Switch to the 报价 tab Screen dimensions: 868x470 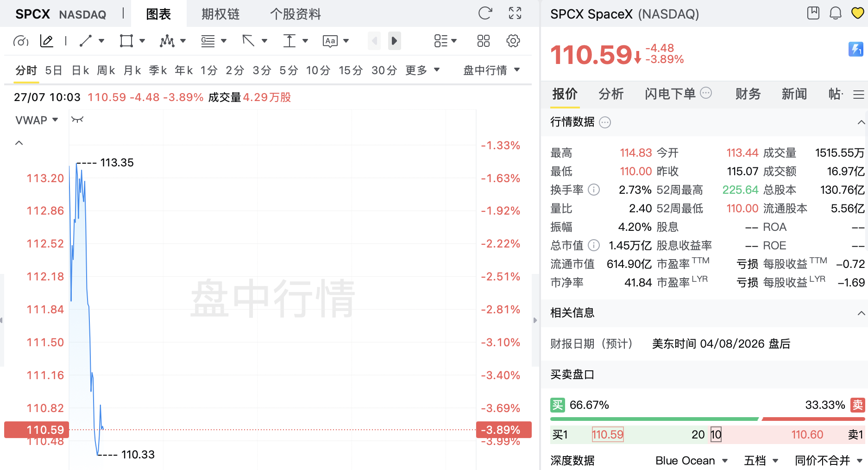click(x=565, y=94)
